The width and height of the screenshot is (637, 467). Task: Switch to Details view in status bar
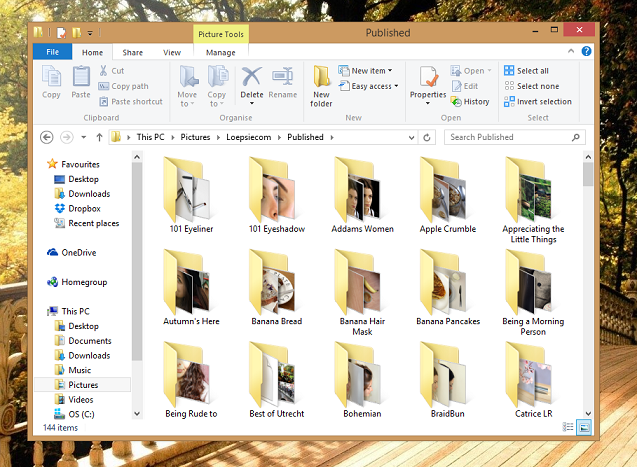(x=568, y=427)
